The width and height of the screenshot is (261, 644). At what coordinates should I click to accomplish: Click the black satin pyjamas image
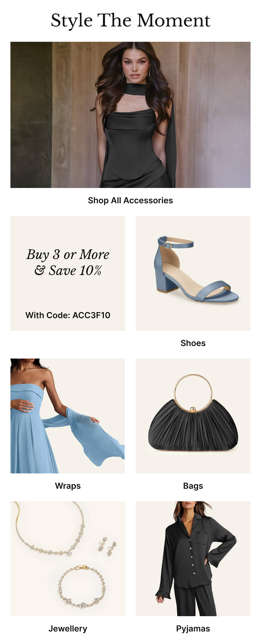coord(193,559)
